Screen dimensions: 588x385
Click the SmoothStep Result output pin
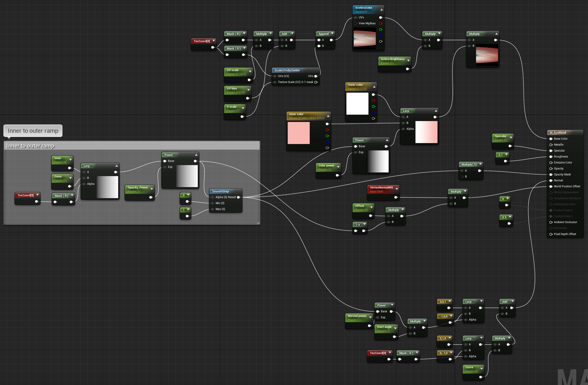[x=238, y=197]
